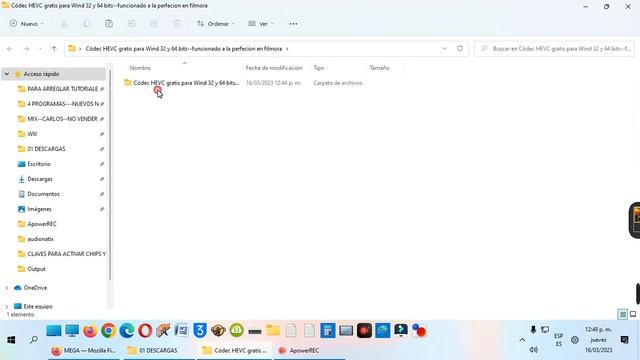Sort by Nombre column header
Screen dimensions: 640x360
pyautogui.click(x=140, y=68)
